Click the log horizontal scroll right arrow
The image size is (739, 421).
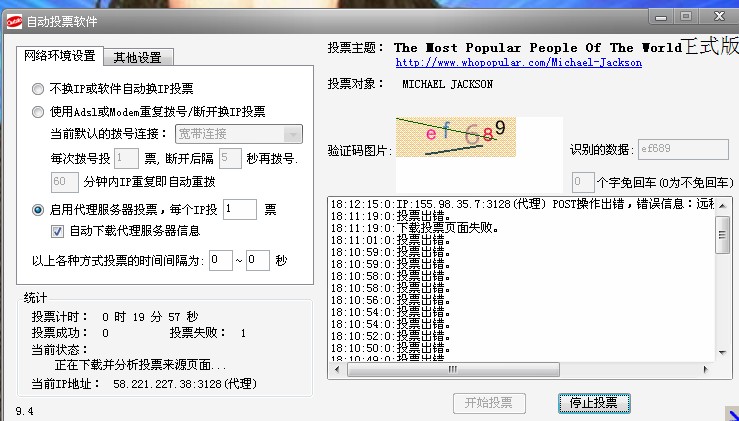706,370
